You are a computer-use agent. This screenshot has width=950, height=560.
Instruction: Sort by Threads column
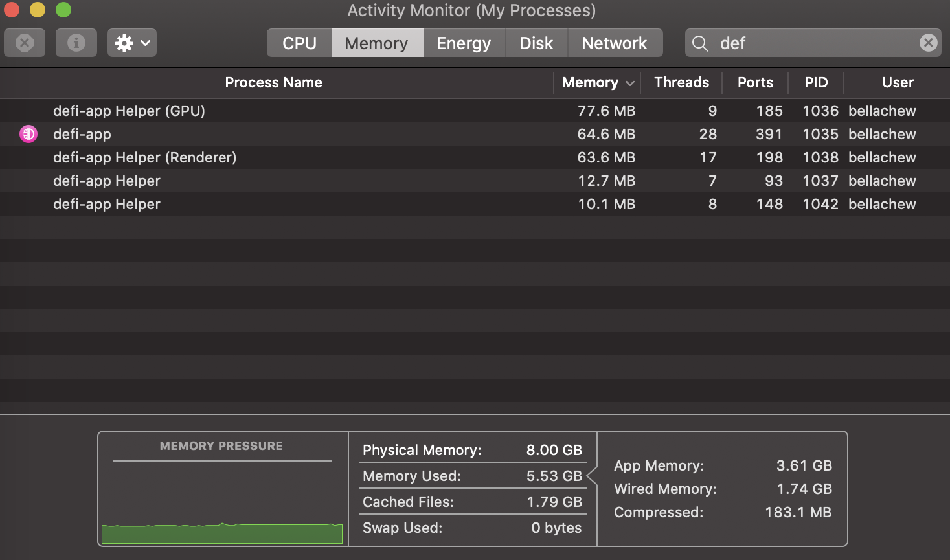pyautogui.click(x=681, y=82)
